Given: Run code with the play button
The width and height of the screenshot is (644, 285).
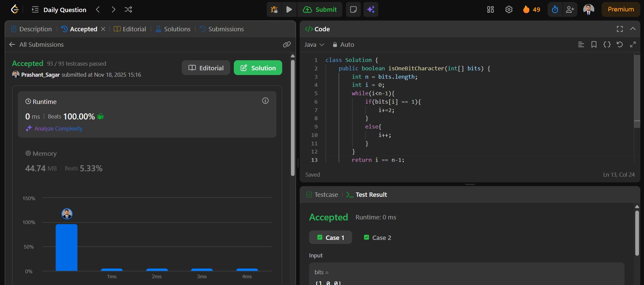Looking at the screenshot, I should coord(289,9).
